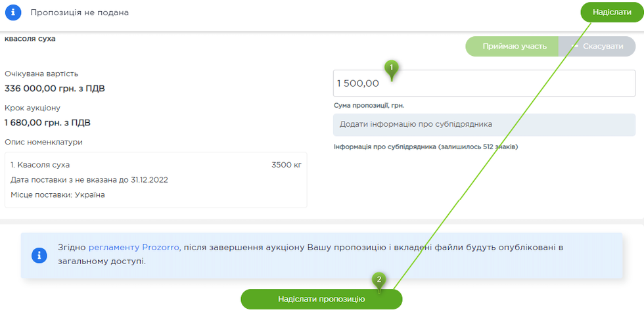Screen dimensions: 644x314
Task: Focus the "Додати інформацію про субпідрядника" text field
Action: pos(484,124)
